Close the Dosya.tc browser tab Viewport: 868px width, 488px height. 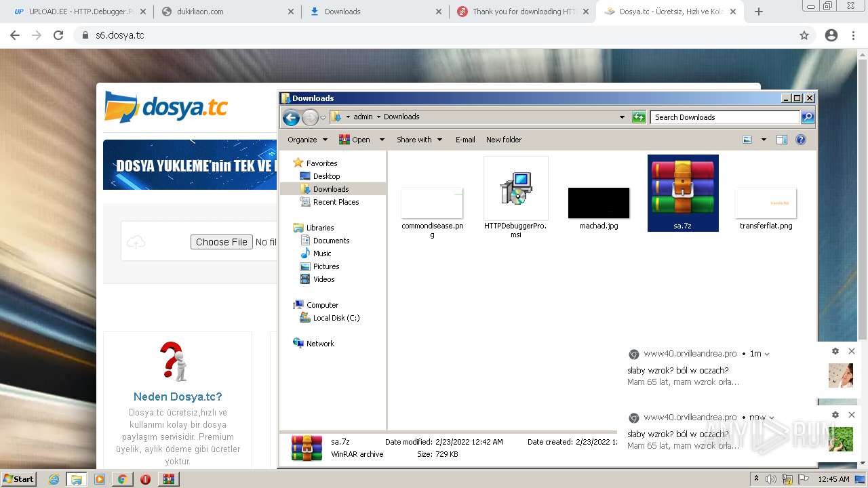point(733,12)
